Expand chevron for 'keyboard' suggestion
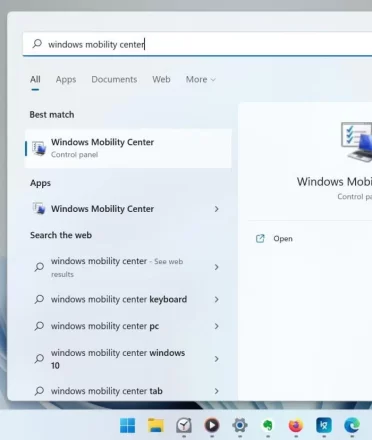This screenshot has height=440, width=372. [217, 300]
